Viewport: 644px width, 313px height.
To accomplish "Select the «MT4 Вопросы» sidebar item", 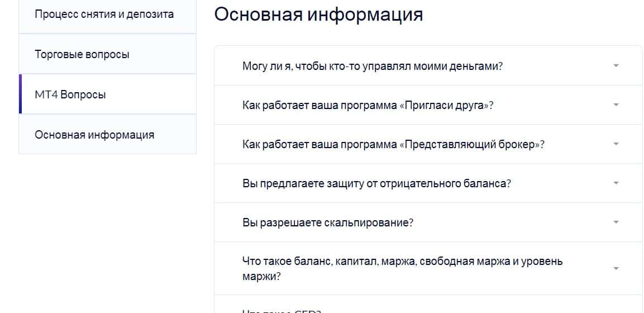I will point(70,95).
